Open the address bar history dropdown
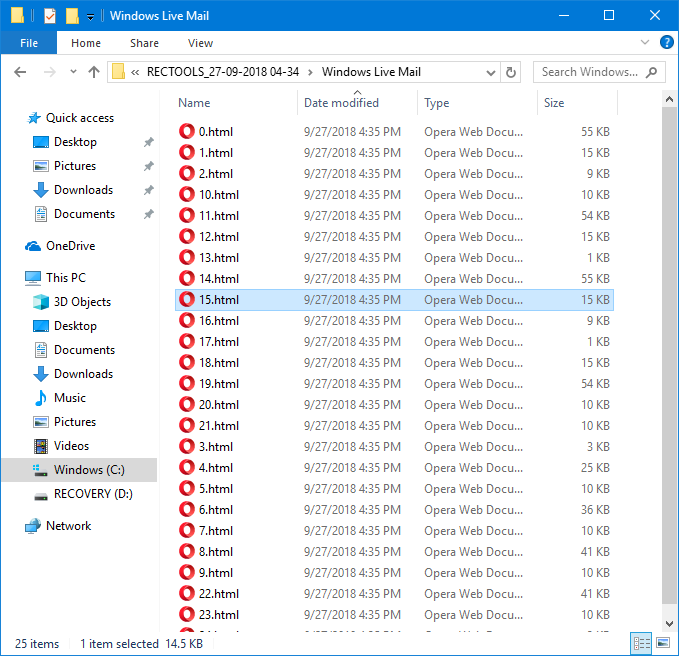Screen dimensions: 679x656 pos(490,72)
